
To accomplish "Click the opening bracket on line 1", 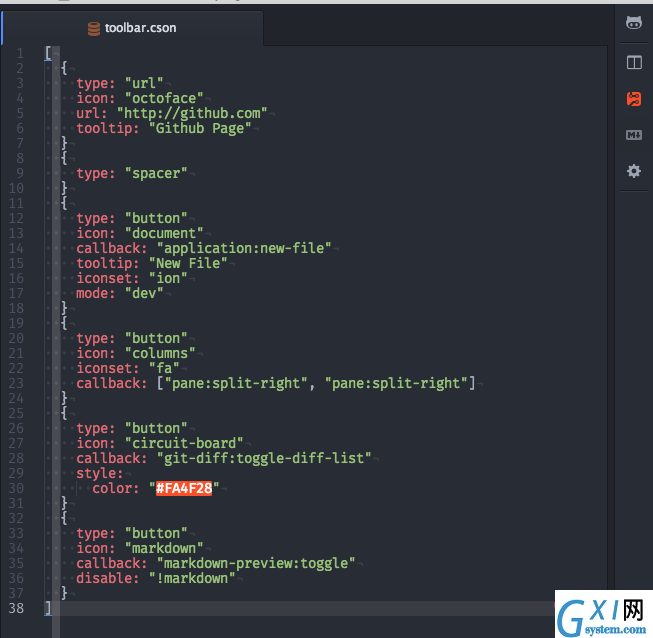I will click(x=48, y=53).
